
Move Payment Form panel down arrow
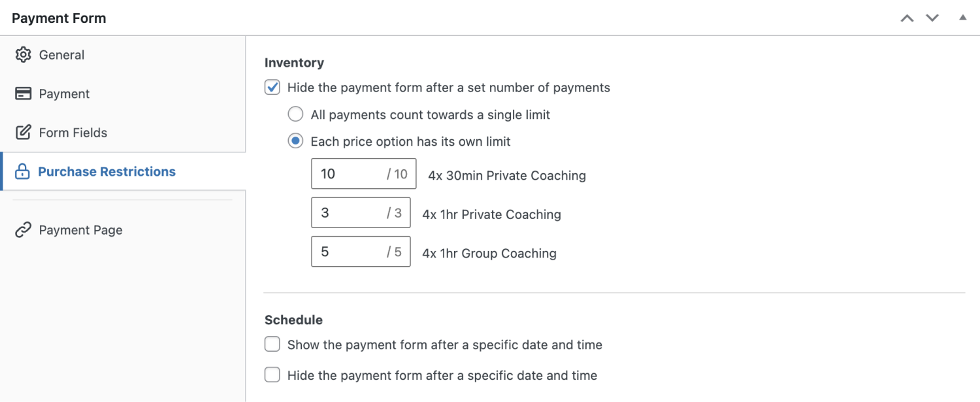pos(932,18)
